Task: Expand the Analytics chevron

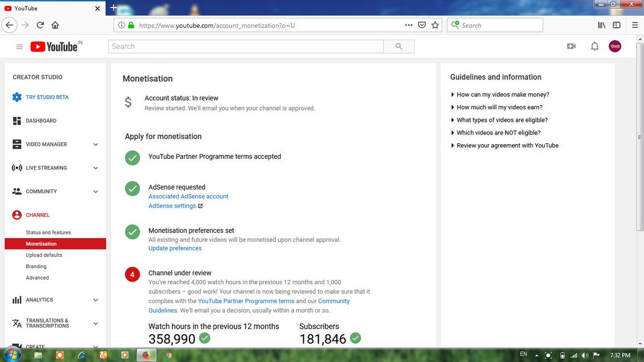Action: pos(96,300)
